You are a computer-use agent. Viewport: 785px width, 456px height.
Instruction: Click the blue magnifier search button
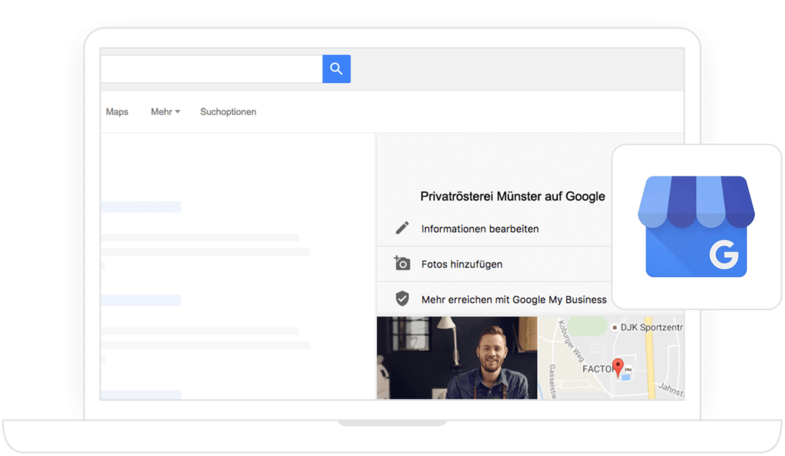pyautogui.click(x=336, y=69)
